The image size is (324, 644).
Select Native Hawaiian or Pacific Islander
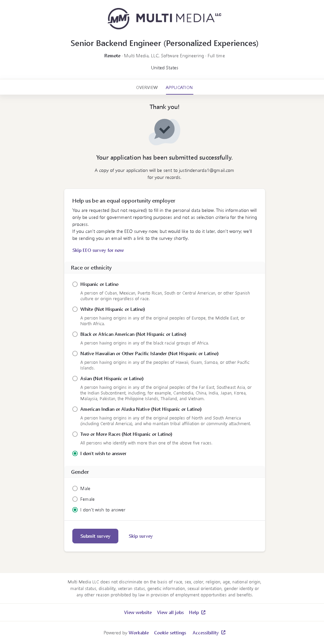tap(75, 353)
